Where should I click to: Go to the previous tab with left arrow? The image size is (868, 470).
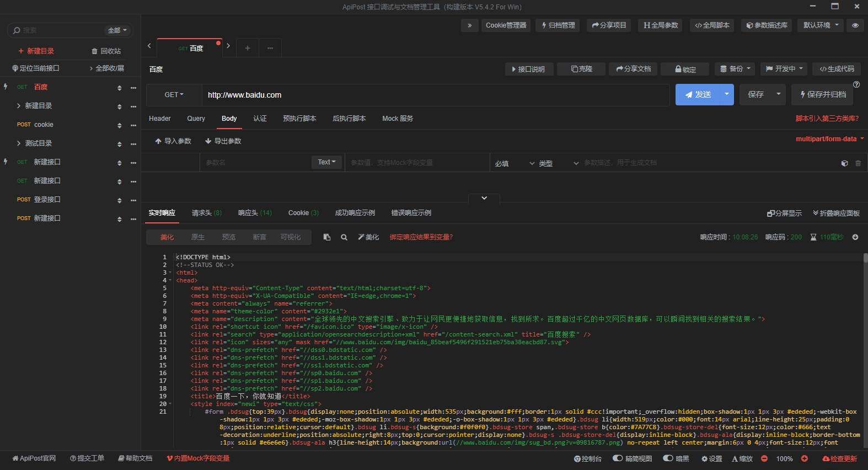(149, 46)
